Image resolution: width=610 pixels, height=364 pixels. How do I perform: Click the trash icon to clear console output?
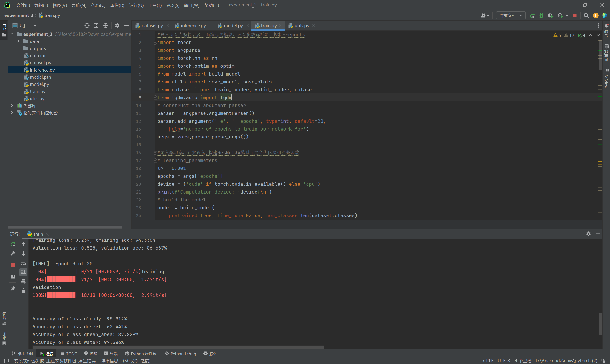click(23, 291)
